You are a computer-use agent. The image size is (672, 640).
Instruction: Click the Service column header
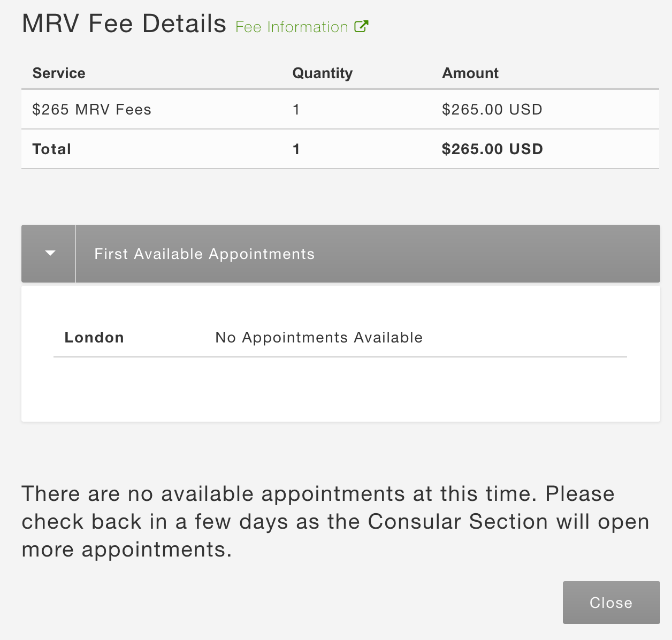pyautogui.click(x=59, y=73)
